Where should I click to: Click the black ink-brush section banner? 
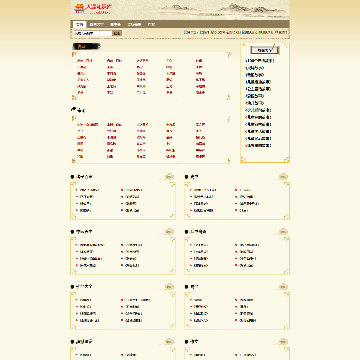coord(86,47)
